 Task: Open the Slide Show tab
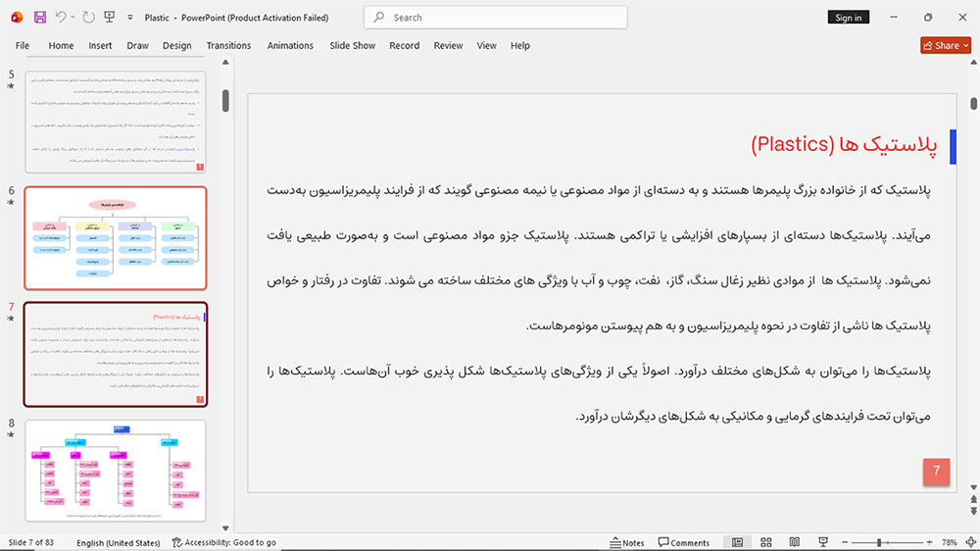click(353, 46)
